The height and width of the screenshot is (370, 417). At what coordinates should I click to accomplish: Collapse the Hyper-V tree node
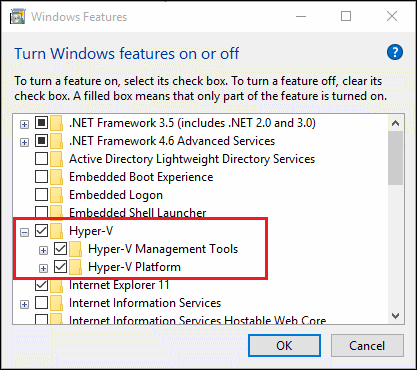point(24,233)
